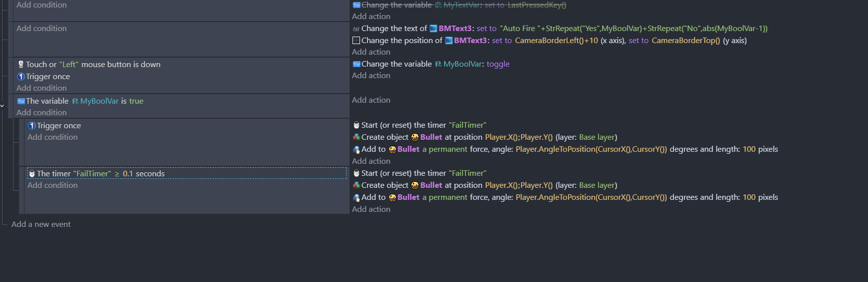
Task: Click the Trigger once icon below the mouse button condition
Action: coord(21,77)
